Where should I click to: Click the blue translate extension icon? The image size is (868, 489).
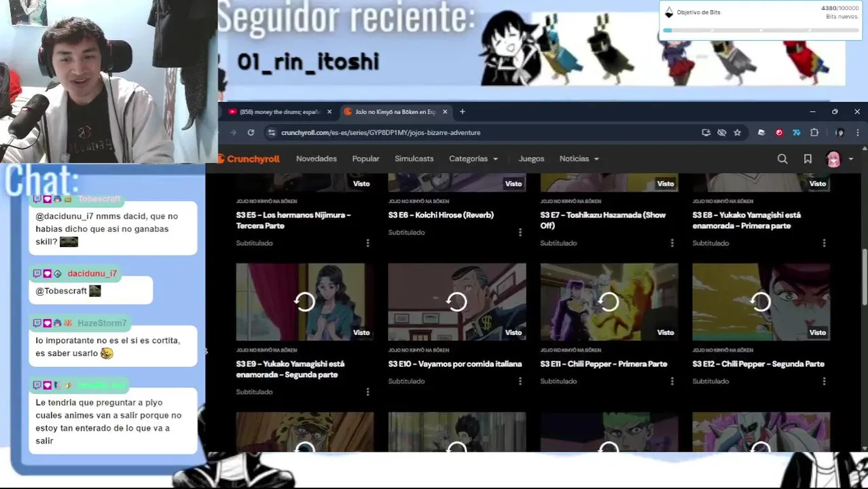pyautogui.click(x=796, y=132)
